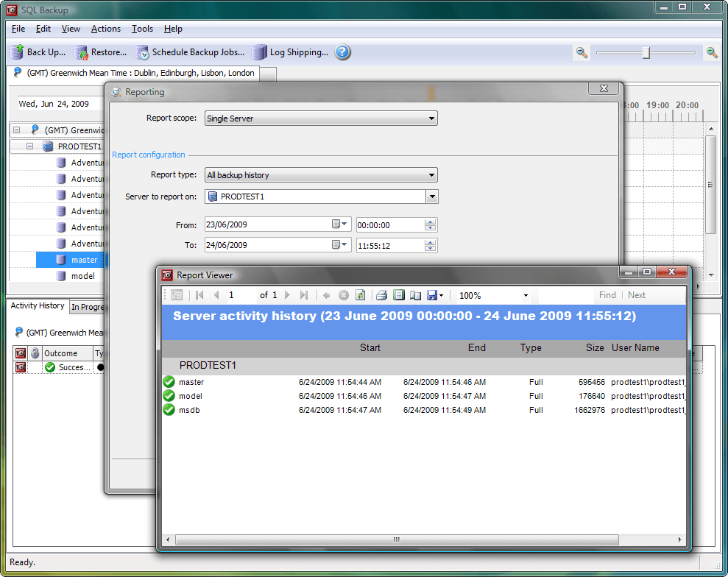Toggle document map in Report Viewer
728x577 pixels.
177,295
